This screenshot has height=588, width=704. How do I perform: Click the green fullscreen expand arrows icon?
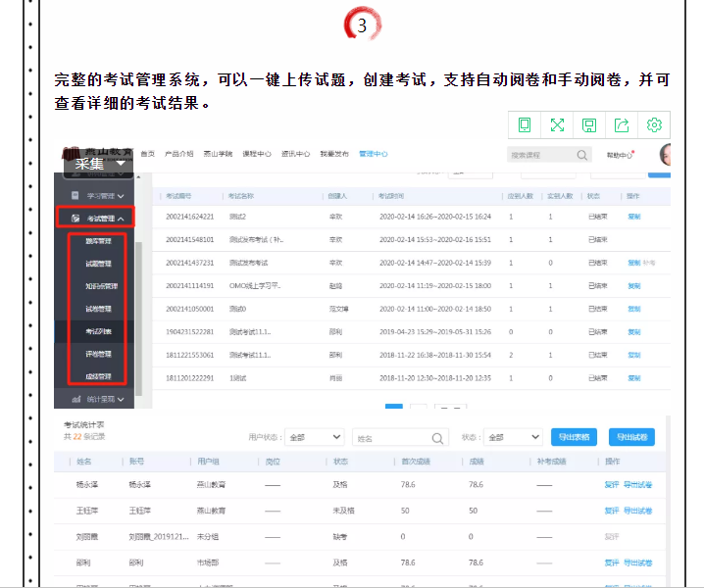coord(557,124)
